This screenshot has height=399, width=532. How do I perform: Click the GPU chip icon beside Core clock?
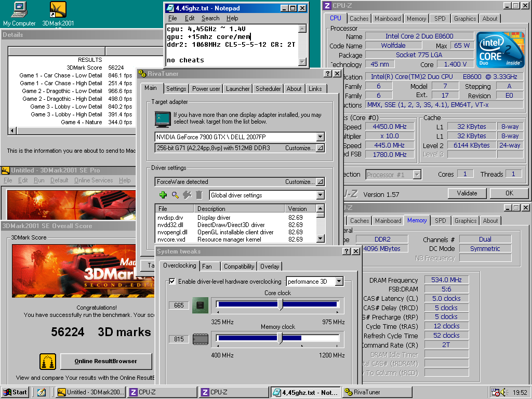coord(200,305)
